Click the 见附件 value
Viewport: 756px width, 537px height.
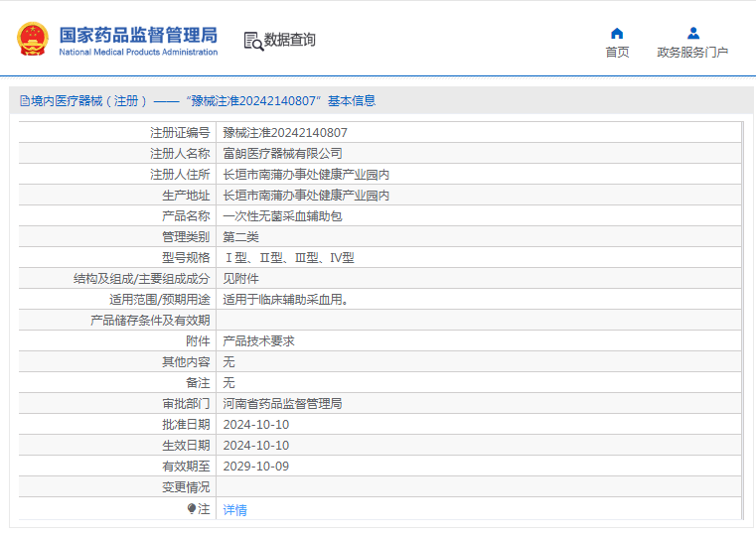240,278
